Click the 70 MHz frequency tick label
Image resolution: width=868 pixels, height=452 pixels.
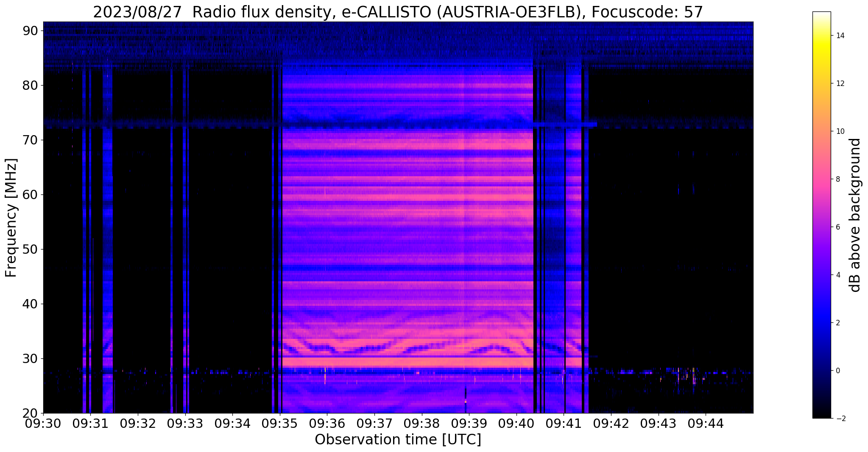[x=31, y=140]
